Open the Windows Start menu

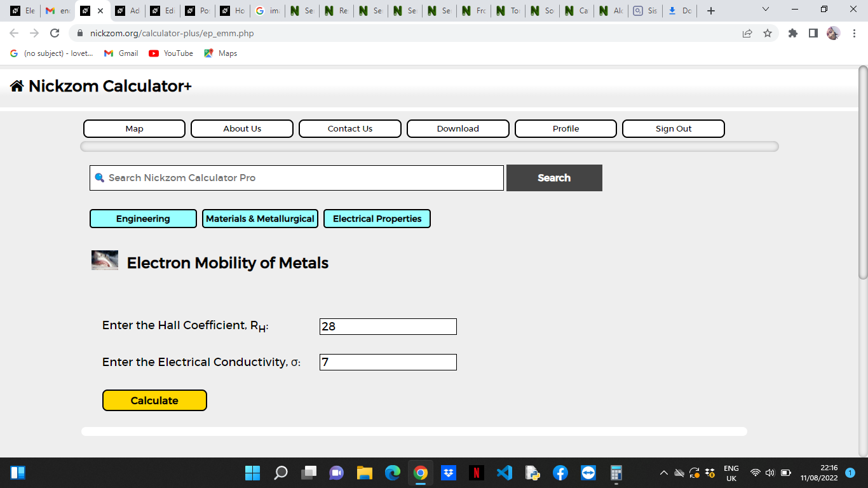252,473
